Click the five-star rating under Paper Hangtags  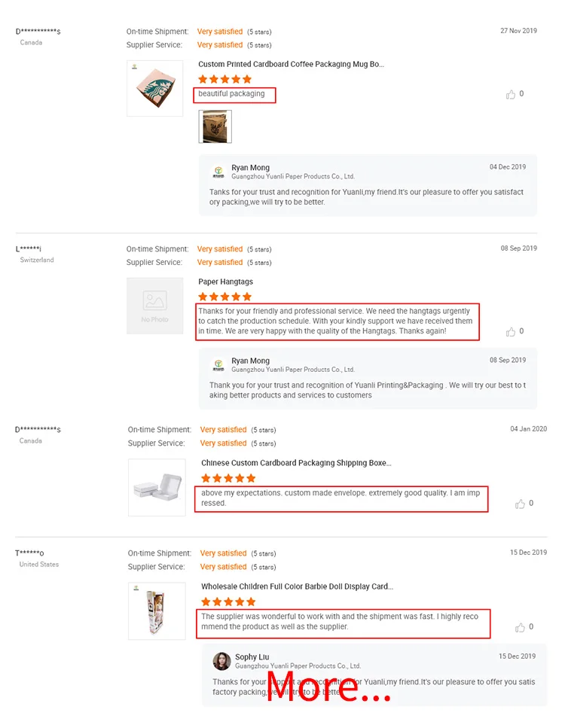tap(225, 297)
